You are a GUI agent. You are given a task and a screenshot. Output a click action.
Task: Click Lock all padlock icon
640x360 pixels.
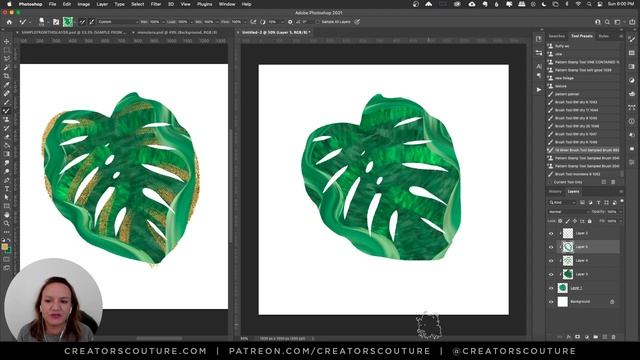[x=589, y=221]
